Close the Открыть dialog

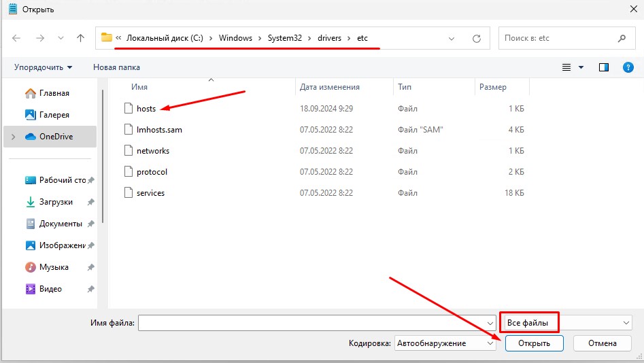pyautogui.click(x=633, y=9)
